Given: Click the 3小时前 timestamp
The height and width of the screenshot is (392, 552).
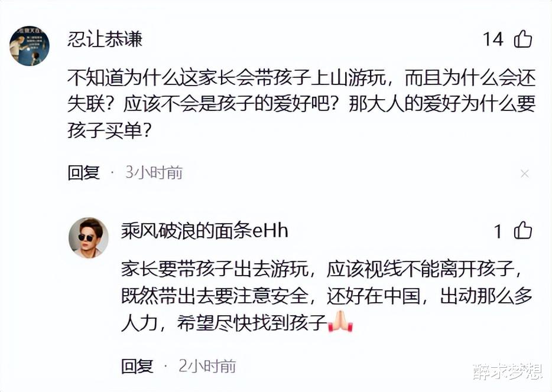Looking at the screenshot, I should (x=154, y=172).
